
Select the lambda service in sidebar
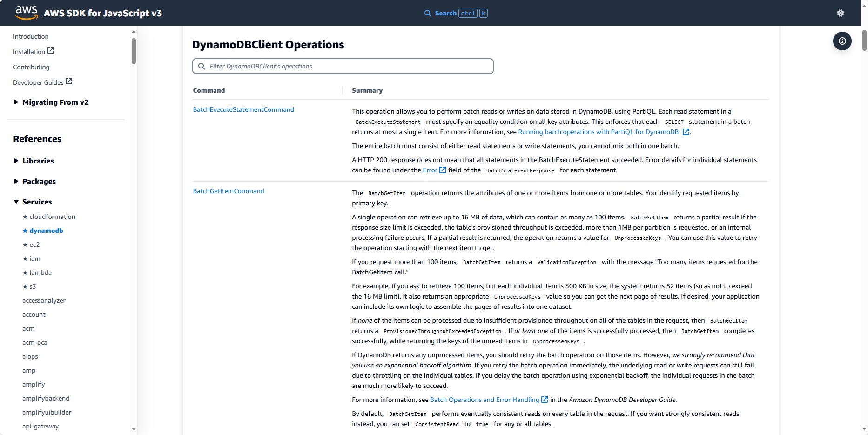40,272
